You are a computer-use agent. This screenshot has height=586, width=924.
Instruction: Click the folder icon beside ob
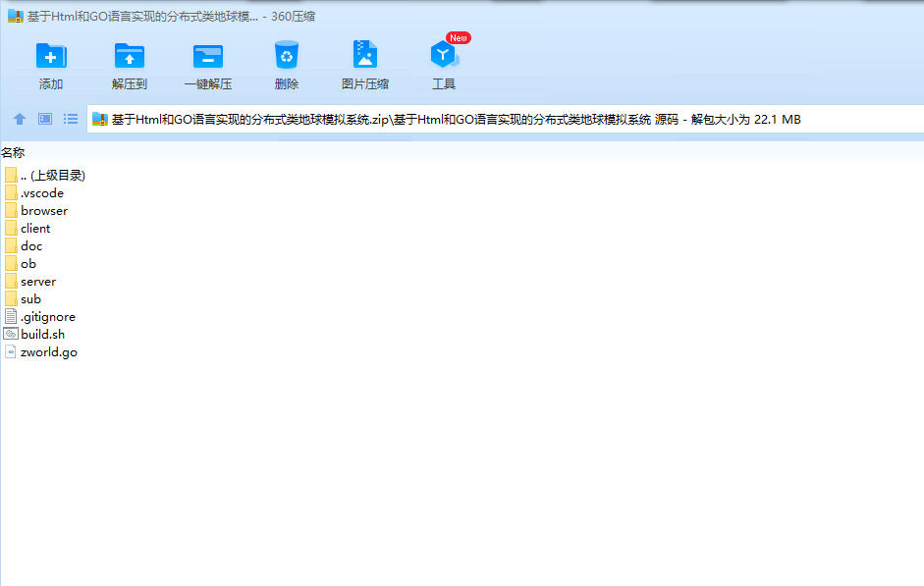point(11,263)
